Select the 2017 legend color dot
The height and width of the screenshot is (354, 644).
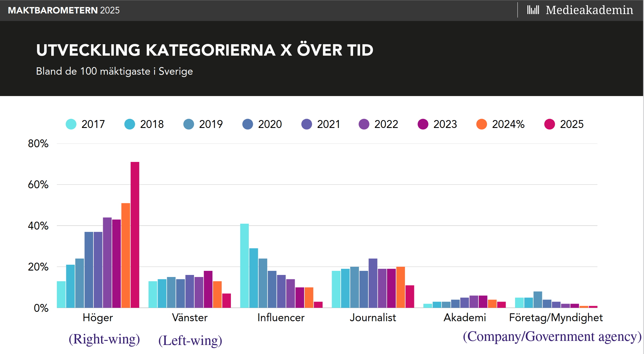click(x=71, y=124)
